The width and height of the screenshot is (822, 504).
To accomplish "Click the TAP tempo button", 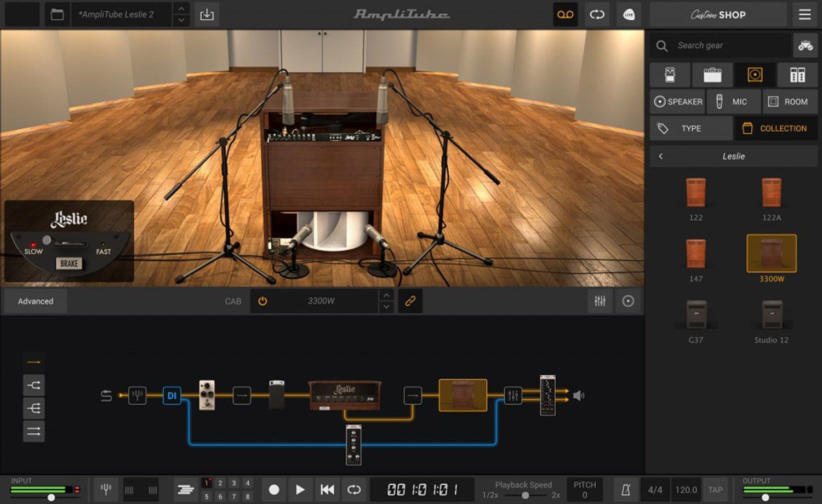I will pyautogui.click(x=715, y=490).
